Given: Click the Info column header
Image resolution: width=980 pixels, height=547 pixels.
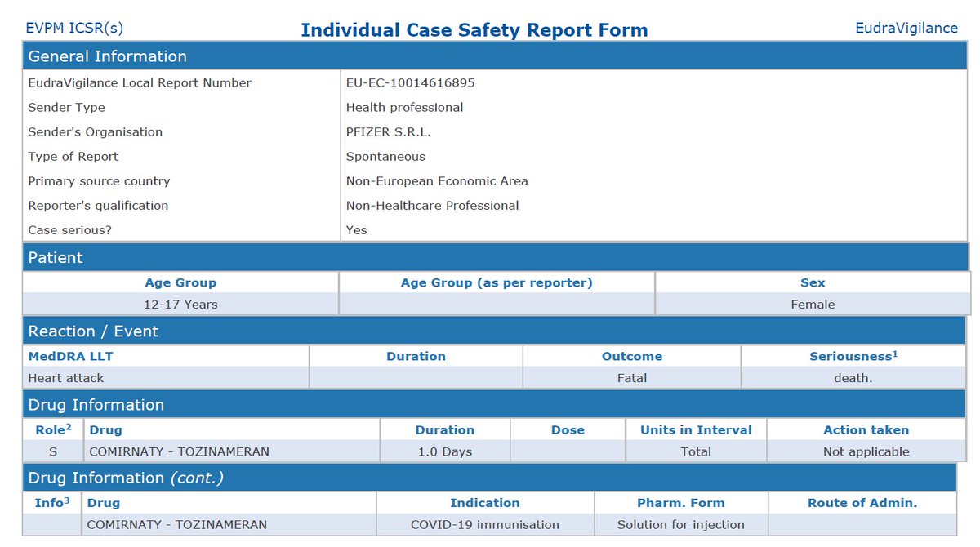Looking at the screenshot, I should click(52, 502).
